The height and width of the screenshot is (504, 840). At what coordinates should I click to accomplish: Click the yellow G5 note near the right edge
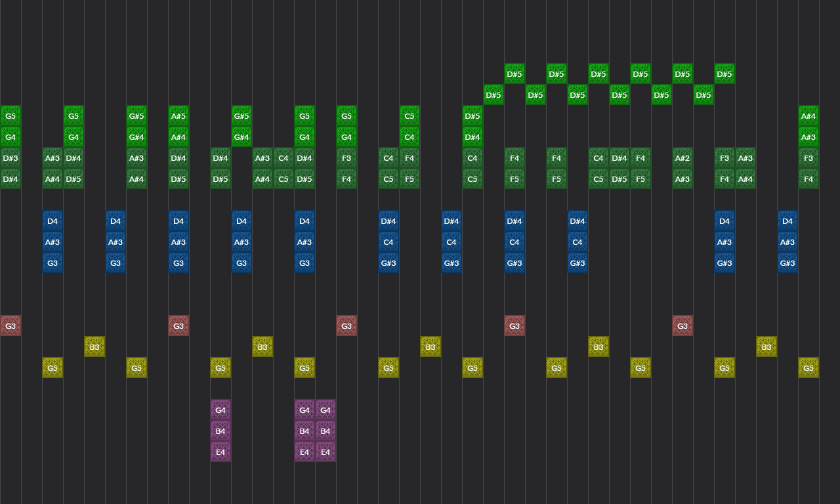808,367
